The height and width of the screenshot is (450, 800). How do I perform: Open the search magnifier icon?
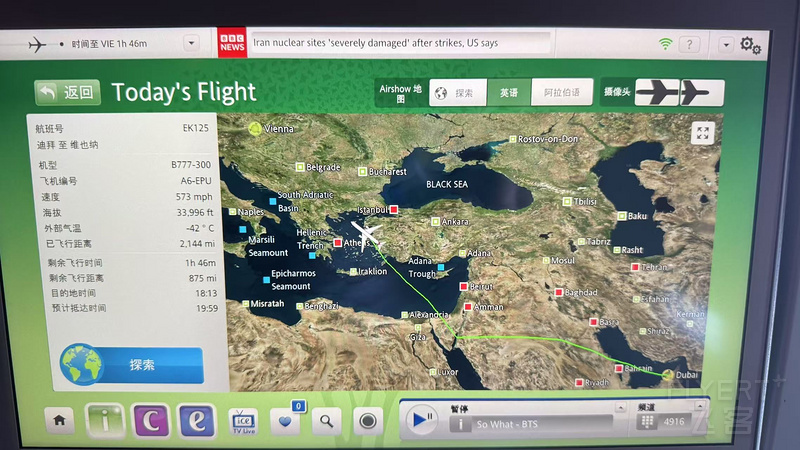pyautogui.click(x=327, y=421)
